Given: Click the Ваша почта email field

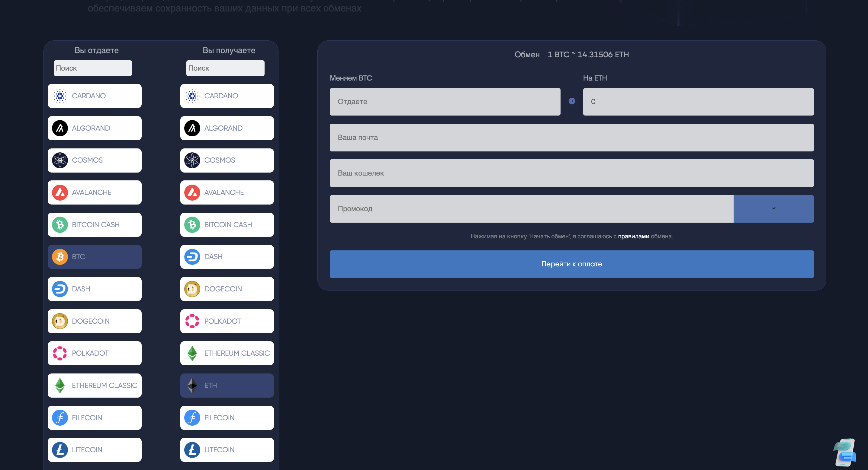Looking at the screenshot, I should click(571, 137).
